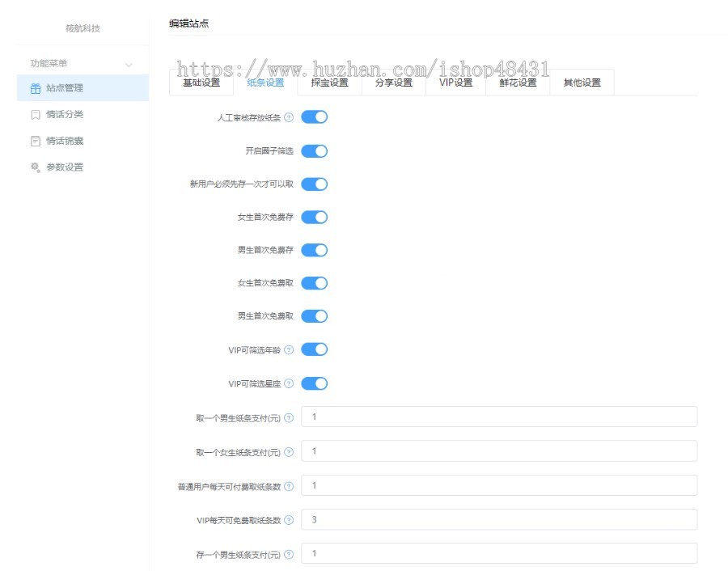Open 情话锦囊 menu item

(83, 141)
